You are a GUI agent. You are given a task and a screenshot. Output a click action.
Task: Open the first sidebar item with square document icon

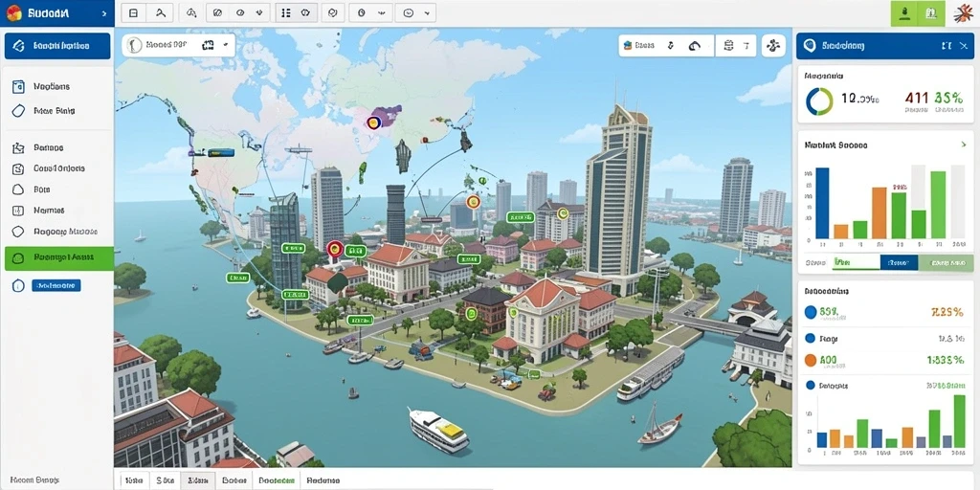point(56,87)
